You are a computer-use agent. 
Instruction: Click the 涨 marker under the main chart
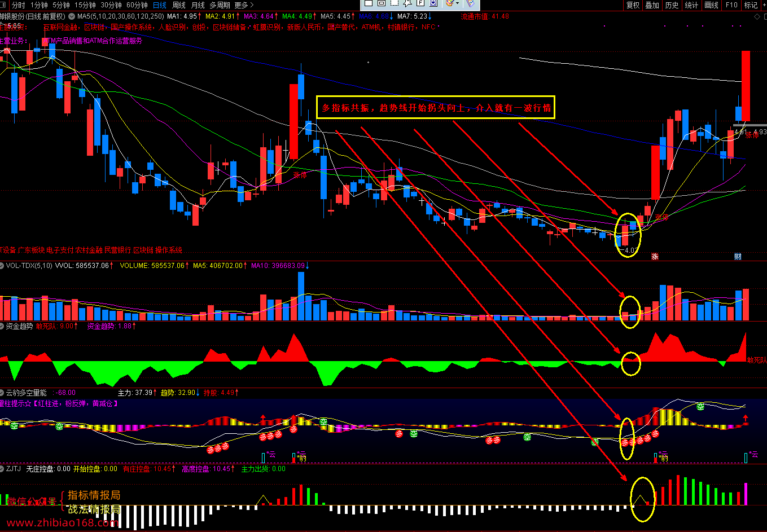click(x=656, y=256)
